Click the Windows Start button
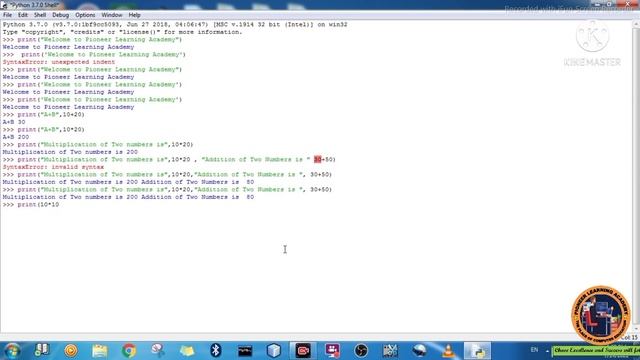 pos(11,351)
